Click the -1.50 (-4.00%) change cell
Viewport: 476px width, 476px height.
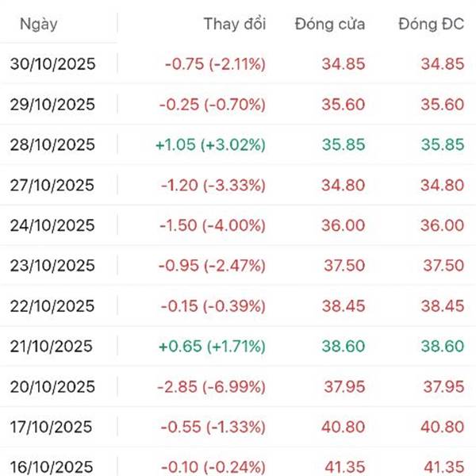coord(213,226)
